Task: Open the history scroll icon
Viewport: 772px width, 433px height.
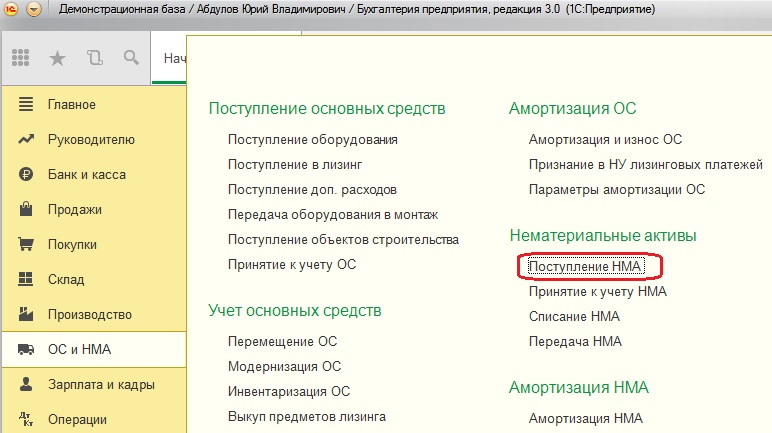Action: 95,58
